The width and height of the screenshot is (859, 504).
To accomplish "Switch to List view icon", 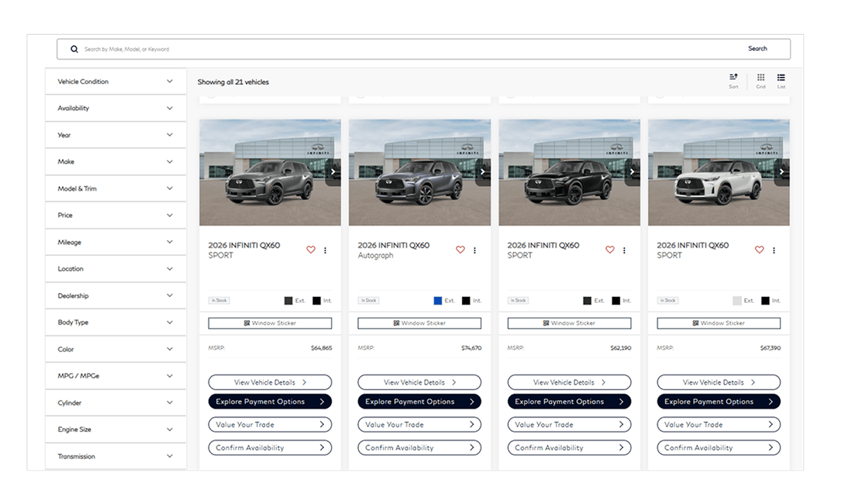I will pos(781,81).
